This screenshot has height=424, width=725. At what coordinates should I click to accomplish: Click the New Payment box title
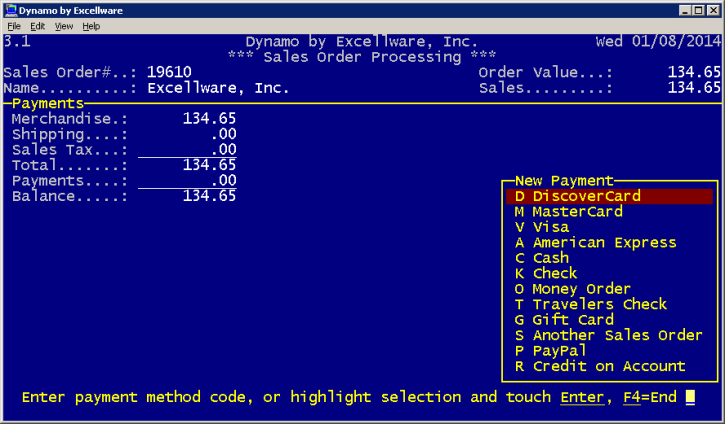564,180
